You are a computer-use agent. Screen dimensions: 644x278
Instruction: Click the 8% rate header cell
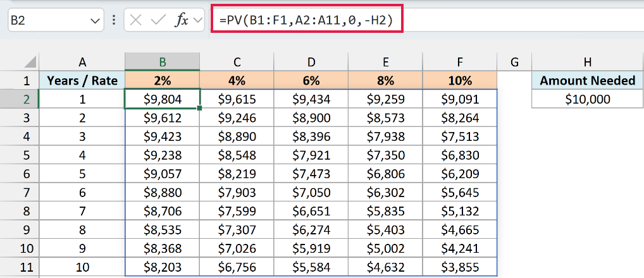coord(386,80)
